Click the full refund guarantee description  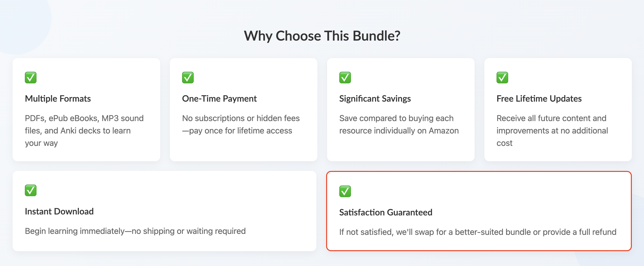pos(478,232)
